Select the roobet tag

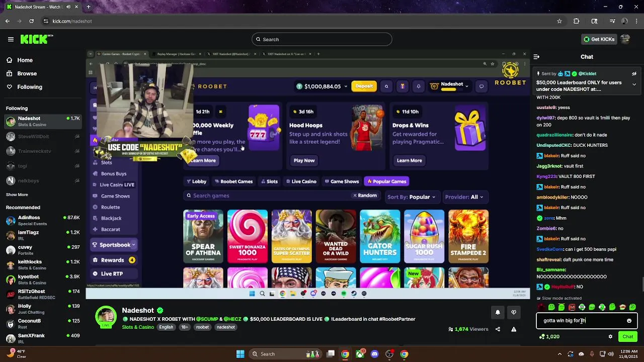(202, 327)
